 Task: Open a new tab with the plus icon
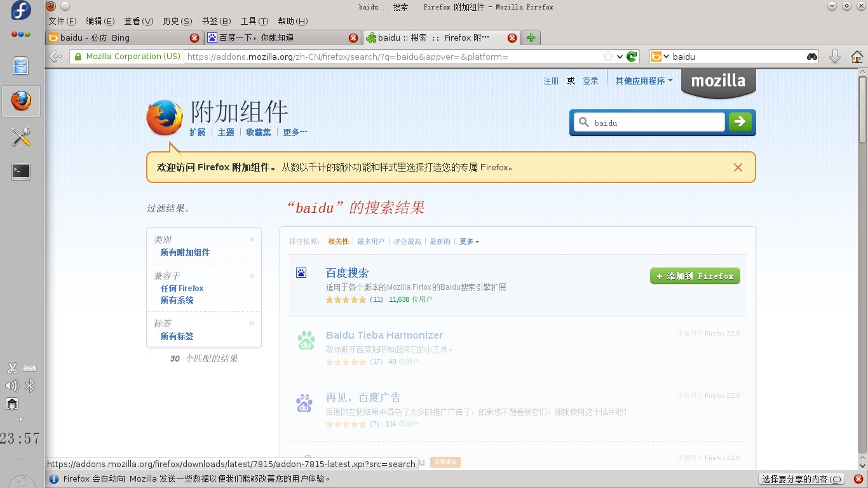pyautogui.click(x=531, y=38)
